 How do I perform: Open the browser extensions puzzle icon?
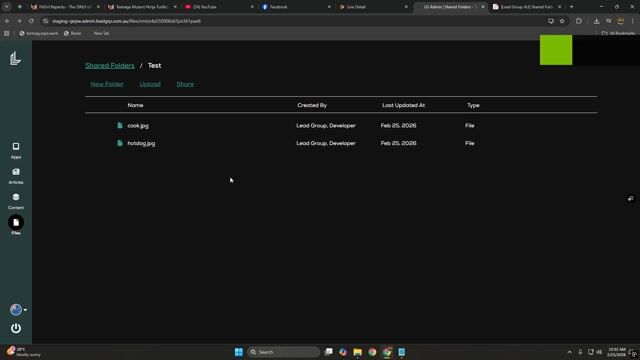point(579,21)
